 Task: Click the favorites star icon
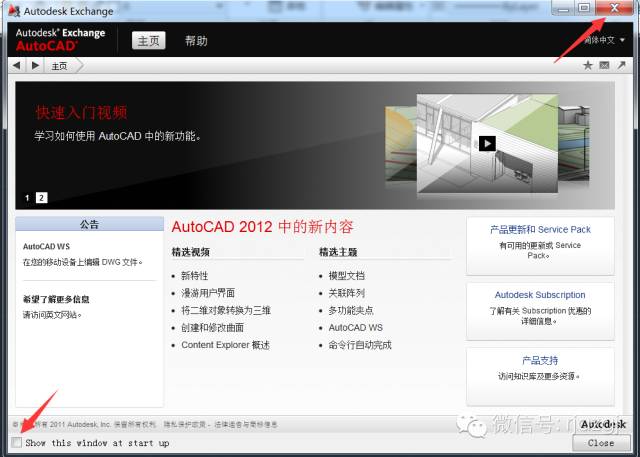click(588, 65)
